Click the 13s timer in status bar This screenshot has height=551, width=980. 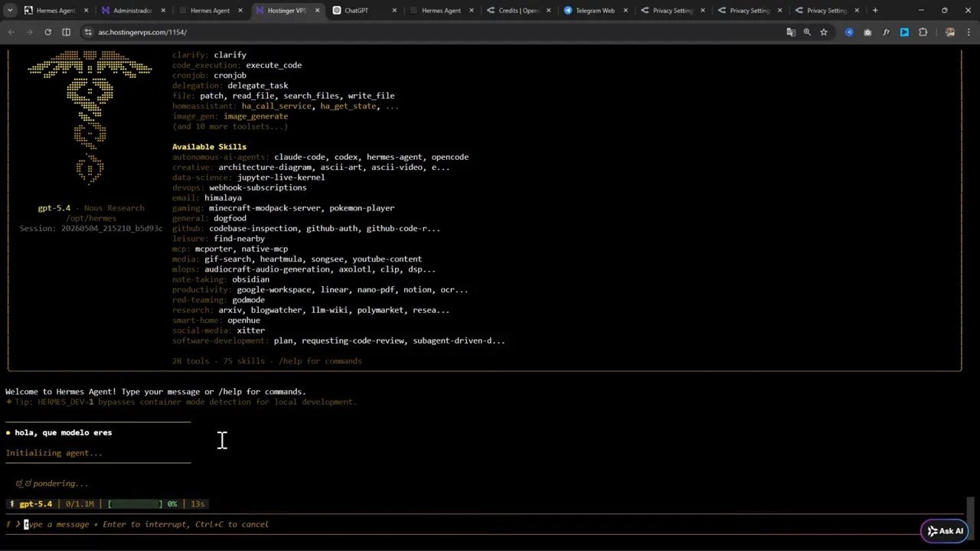(198, 504)
